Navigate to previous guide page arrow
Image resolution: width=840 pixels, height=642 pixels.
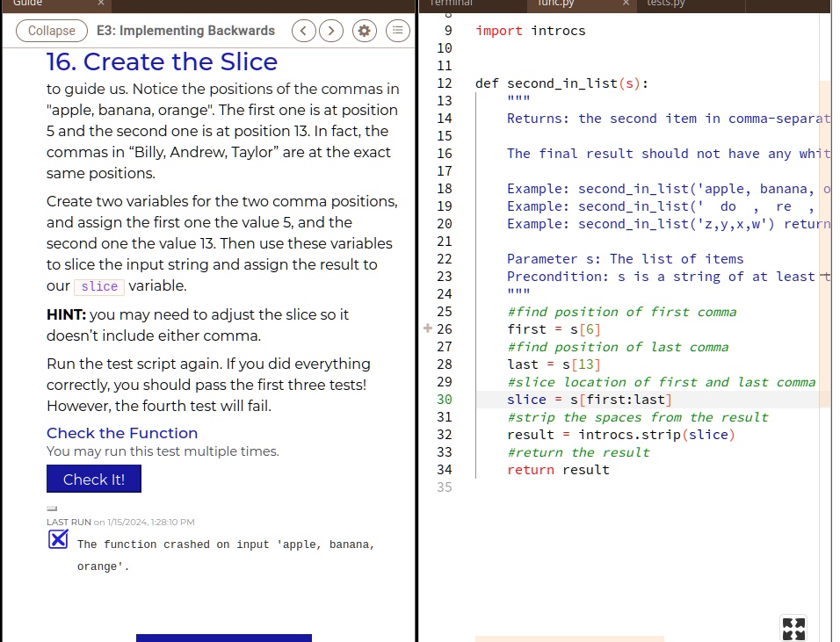(x=303, y=30)
